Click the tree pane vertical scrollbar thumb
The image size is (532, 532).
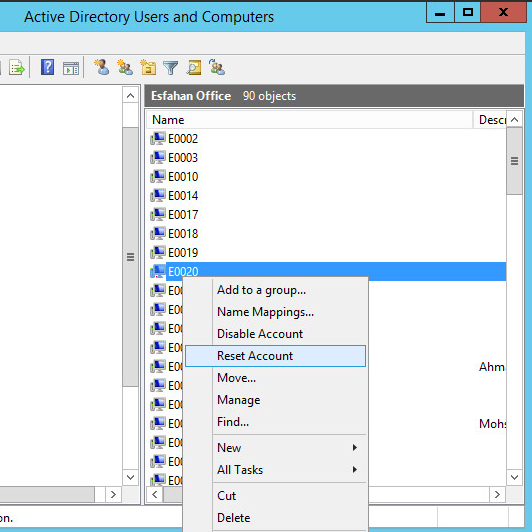click(130, 257)
